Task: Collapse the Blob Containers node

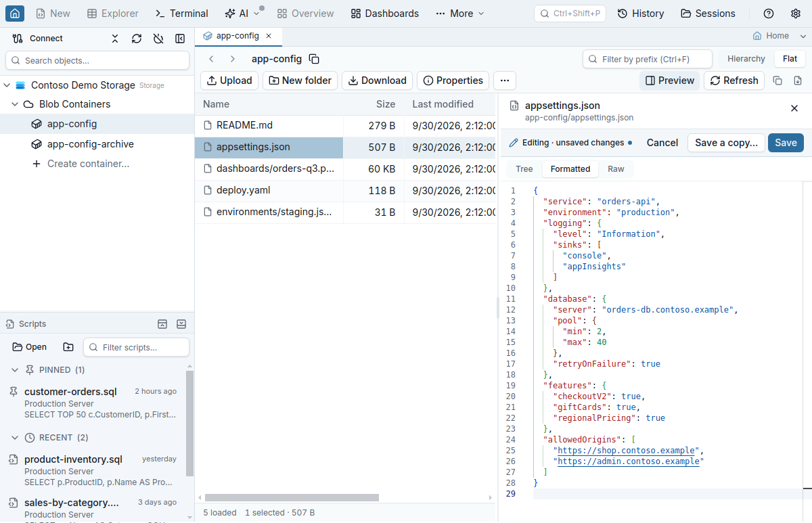Action: click(16, 104)
